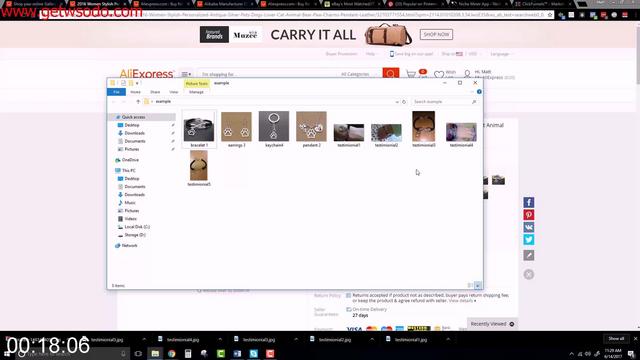The height and width of the screenshot is (360, 640).
Task: Open the AliExpress shopping cart
Action: pyautogui.click(x=411, y=74)
